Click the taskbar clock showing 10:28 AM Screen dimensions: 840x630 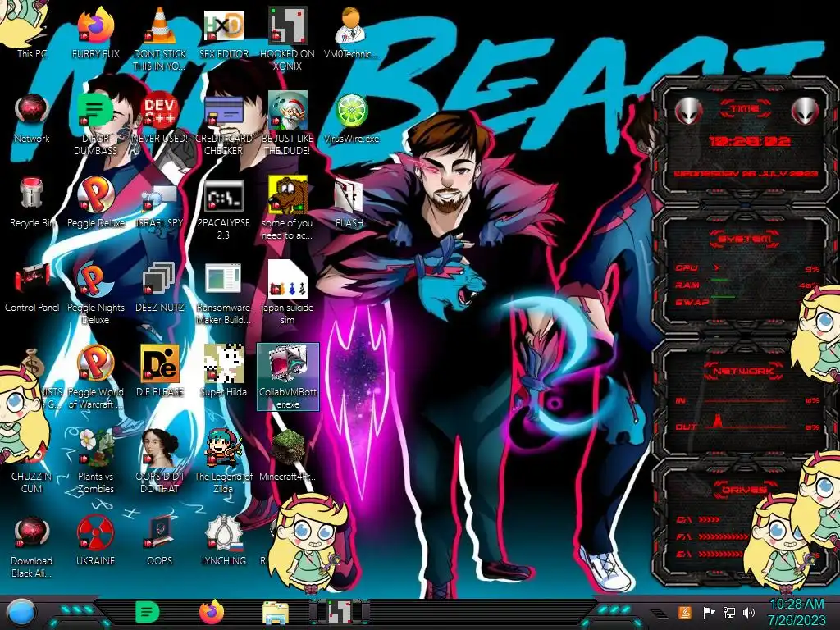[797, 612]
